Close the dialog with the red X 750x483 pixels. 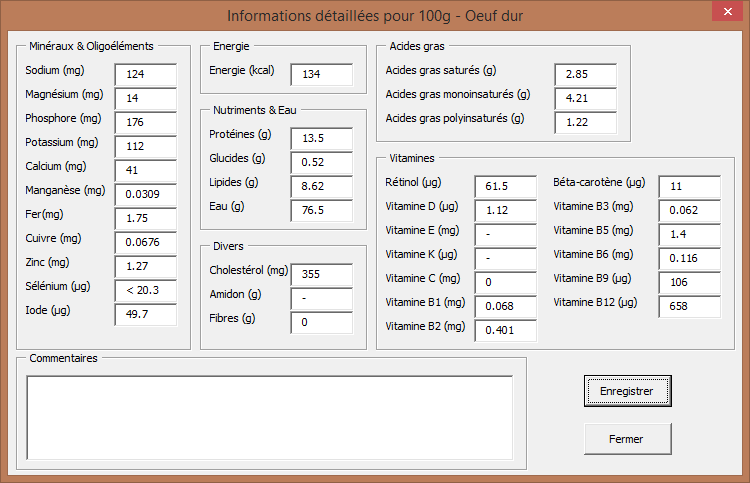click(x=728, y=11)
